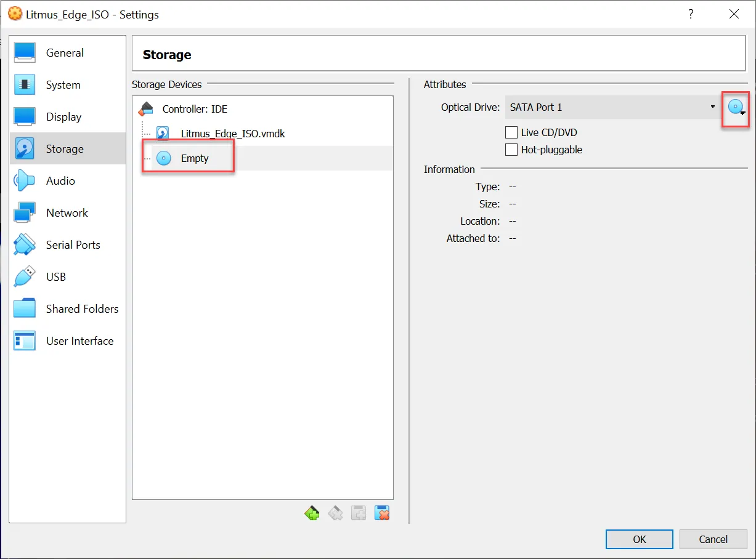Dismiss the dialog with Cancel

[713, 539]
